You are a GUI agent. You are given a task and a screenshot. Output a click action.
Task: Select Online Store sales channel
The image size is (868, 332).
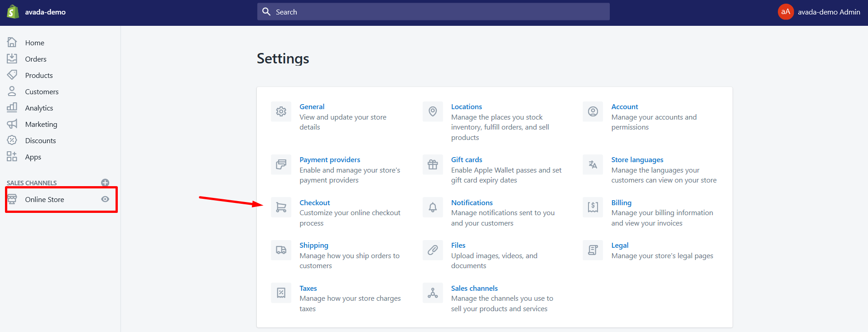[x=44, y=199]
